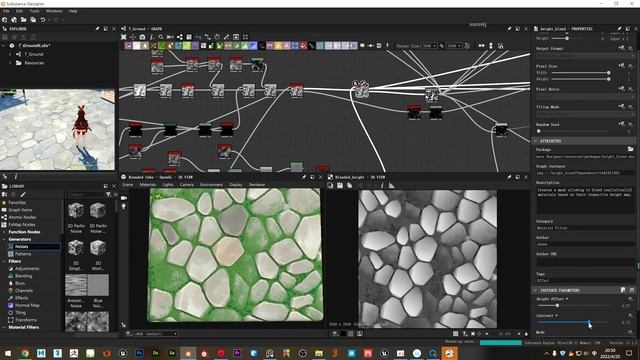This screenshot has height=360, width=640.
Task: Open the color space dropdown below 3D view
Action: click(x=156, y=333)
